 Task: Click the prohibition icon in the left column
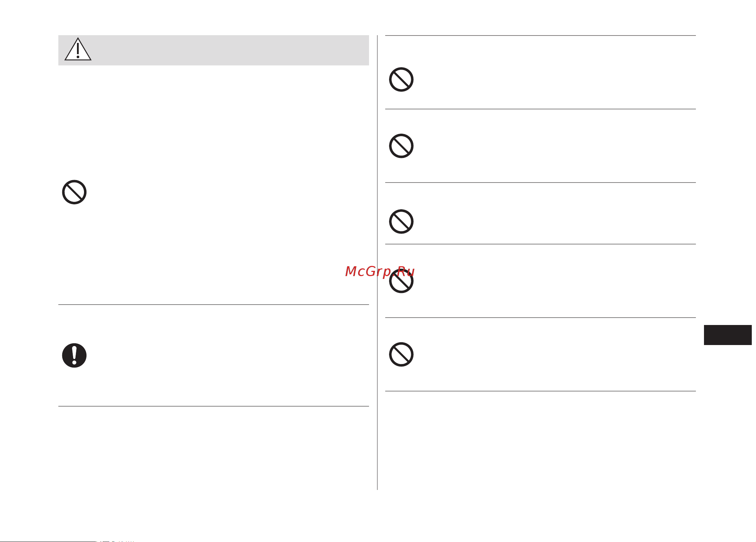(74, 192)
